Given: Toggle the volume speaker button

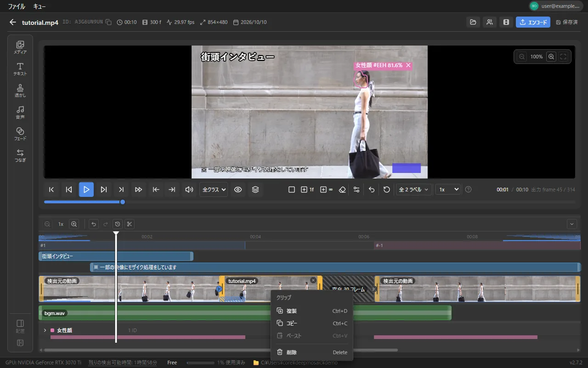Looking at the screenshot, I should pyautogui.click(x=189, y=190).
